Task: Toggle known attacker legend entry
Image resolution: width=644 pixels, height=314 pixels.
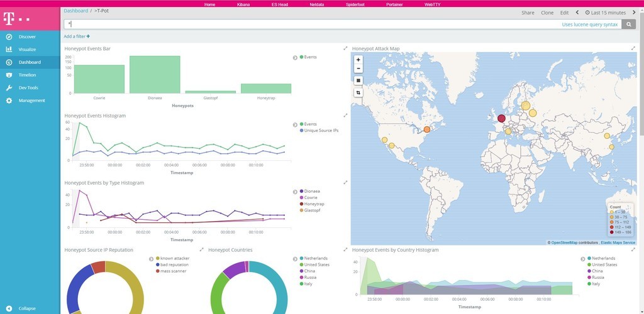Action: 172,258
